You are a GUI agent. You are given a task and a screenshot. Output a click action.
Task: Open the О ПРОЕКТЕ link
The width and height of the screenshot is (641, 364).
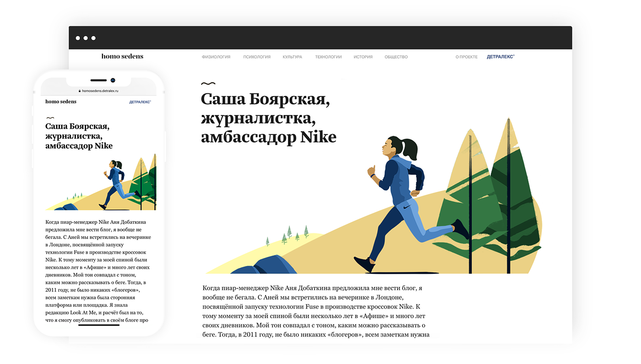(x=467, y=57)
